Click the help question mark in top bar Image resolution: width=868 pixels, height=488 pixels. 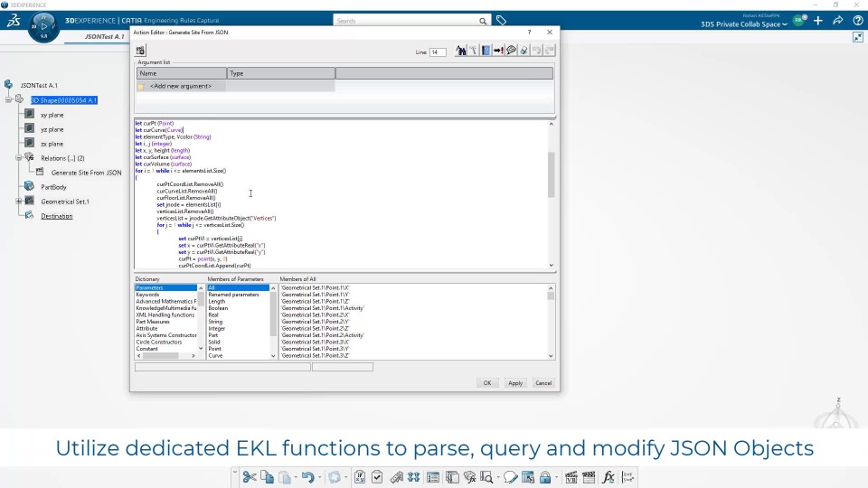pyautogui.click(x=858, y=21)
